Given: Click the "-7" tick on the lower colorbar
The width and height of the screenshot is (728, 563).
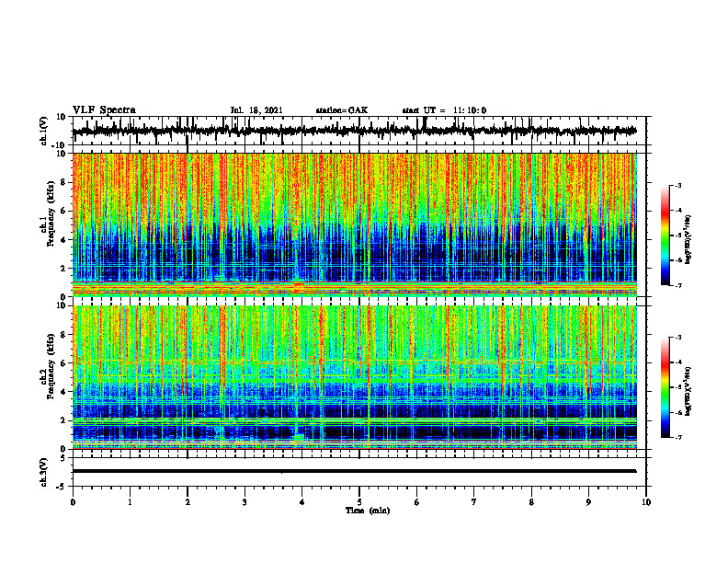Looking at the screenshot, I should tap(677, 437).
